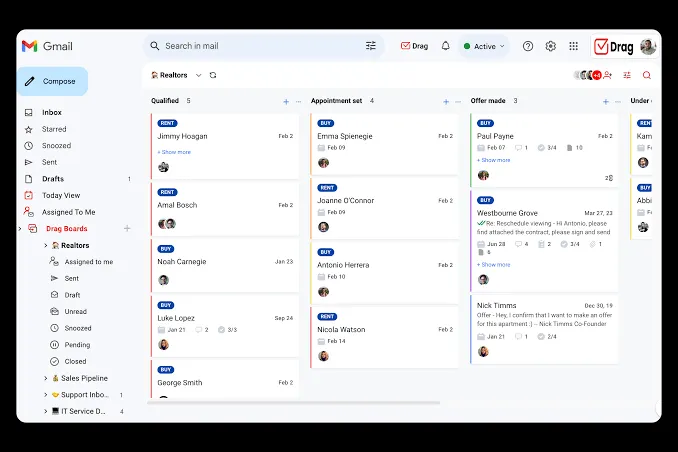Click the Closed checkmark icon
The width and height of the screenshot is (678, 452).
point(54,361)
